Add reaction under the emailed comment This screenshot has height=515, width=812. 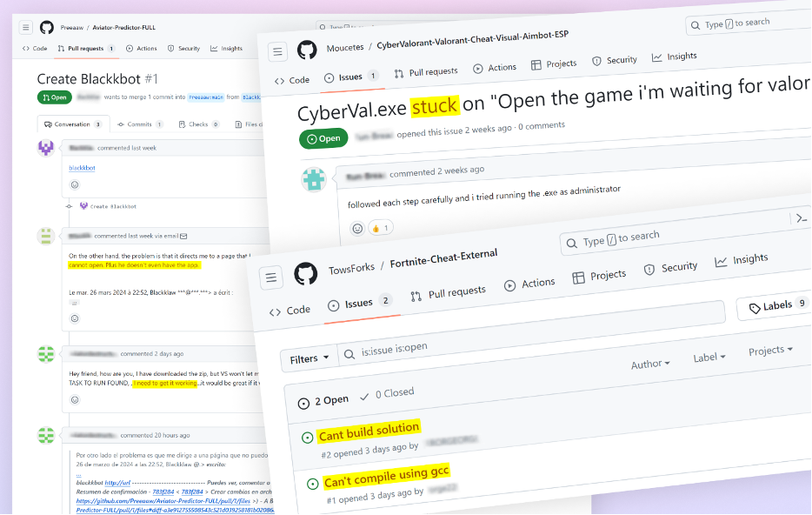tap(75, 318)
